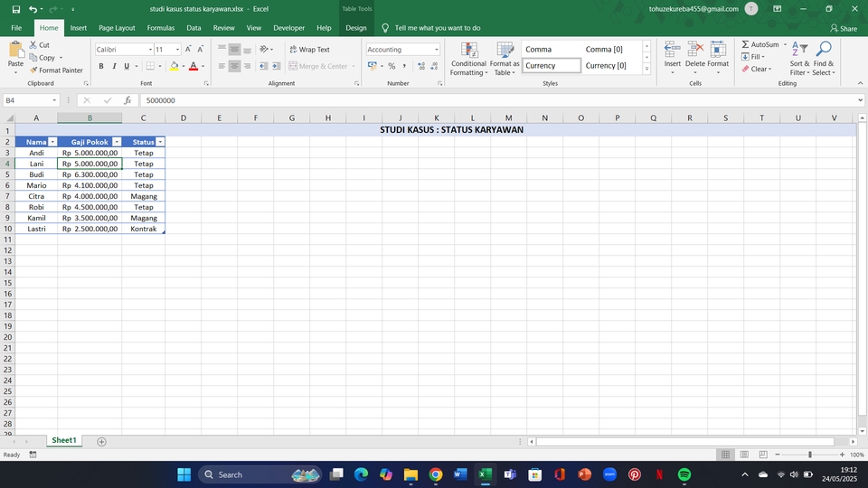Cut the selected cell contents

(x=39, y=45)
